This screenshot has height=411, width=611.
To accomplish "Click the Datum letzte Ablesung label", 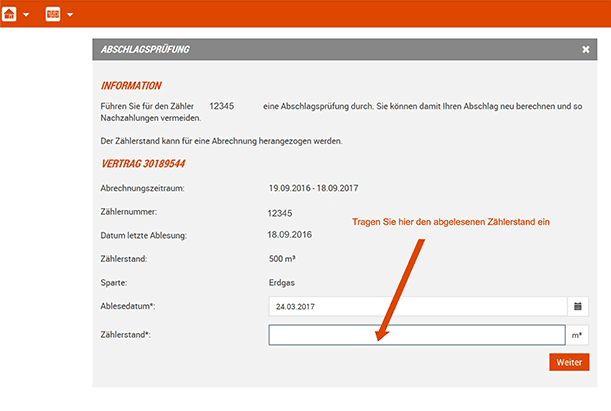I will click(143, 235).
